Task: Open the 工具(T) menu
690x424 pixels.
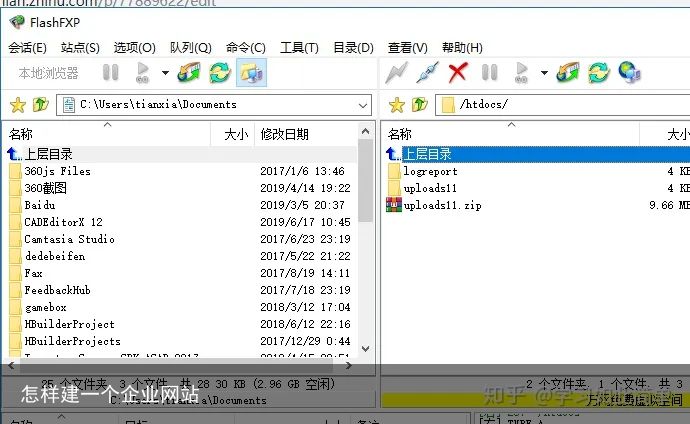Action: pyautogui.click(x=299, y=48)
